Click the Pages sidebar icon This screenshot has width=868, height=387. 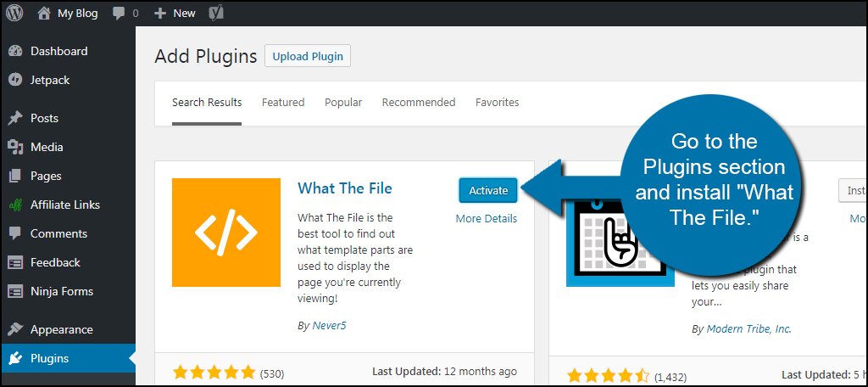[x=15, y=176]
